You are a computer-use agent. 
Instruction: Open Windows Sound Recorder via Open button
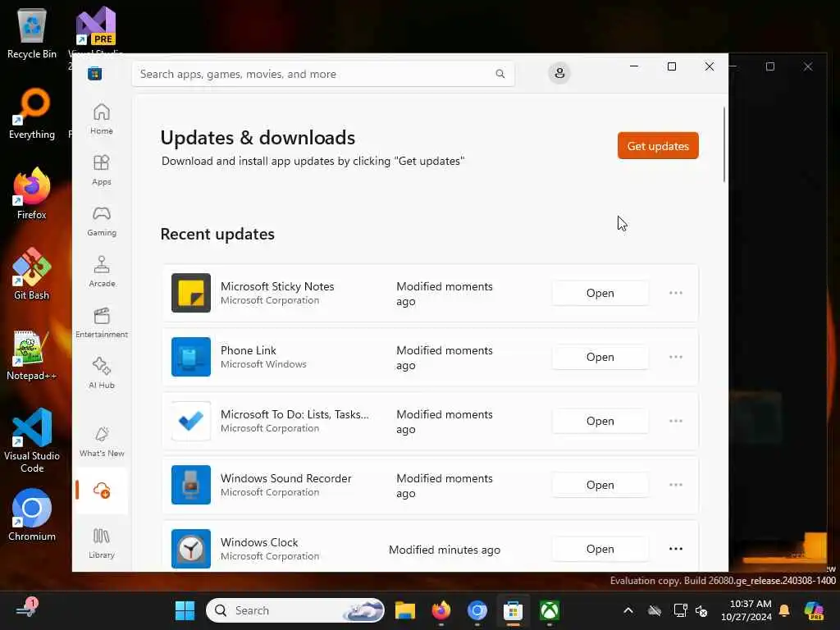click(x=600, y=485)
